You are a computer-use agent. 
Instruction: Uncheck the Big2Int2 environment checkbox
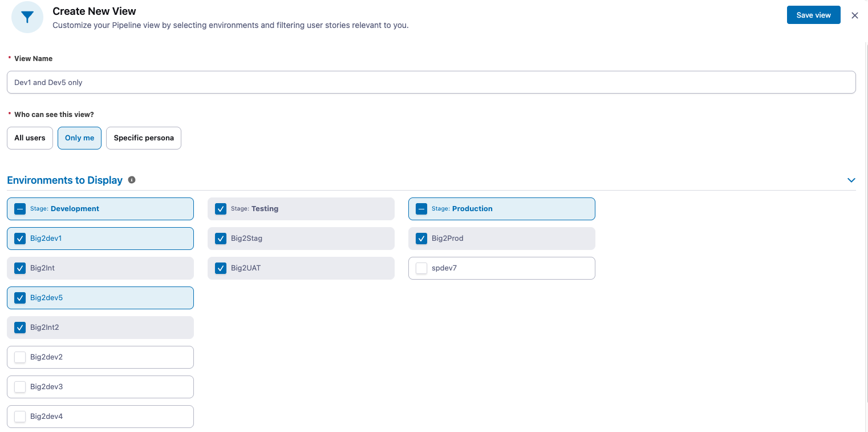click(x=20, y=328)
